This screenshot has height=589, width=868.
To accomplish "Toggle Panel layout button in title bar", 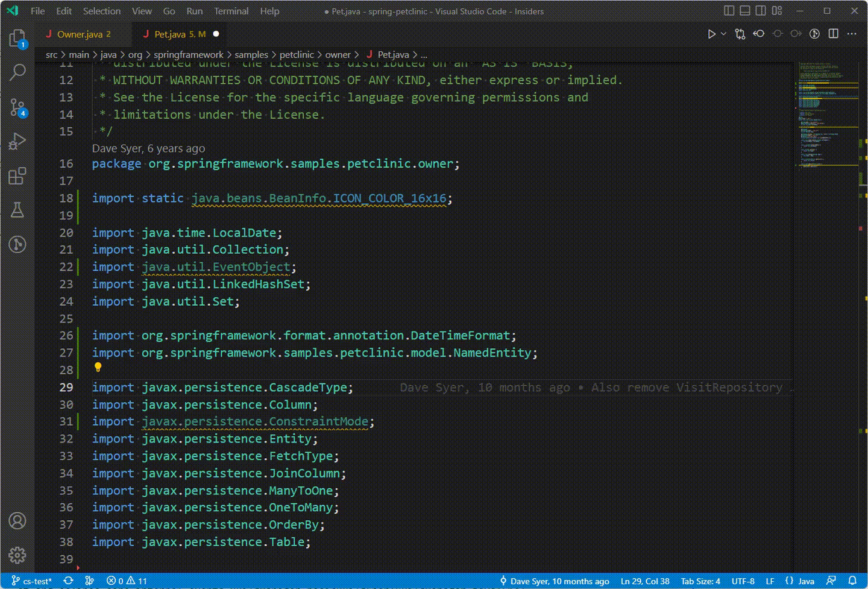I will point(745,11).
